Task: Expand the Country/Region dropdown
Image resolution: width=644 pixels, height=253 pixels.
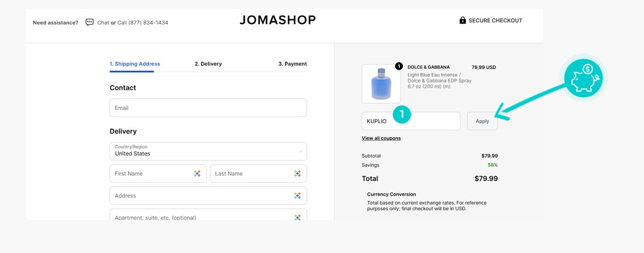Action: (208, 151)
